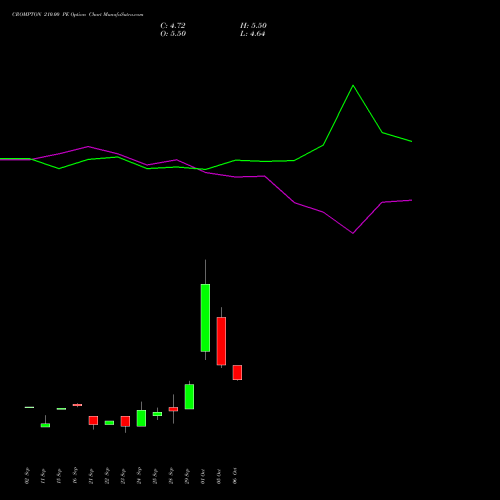
Task: Click the 02 Sep date label
Action: point(27,476)
